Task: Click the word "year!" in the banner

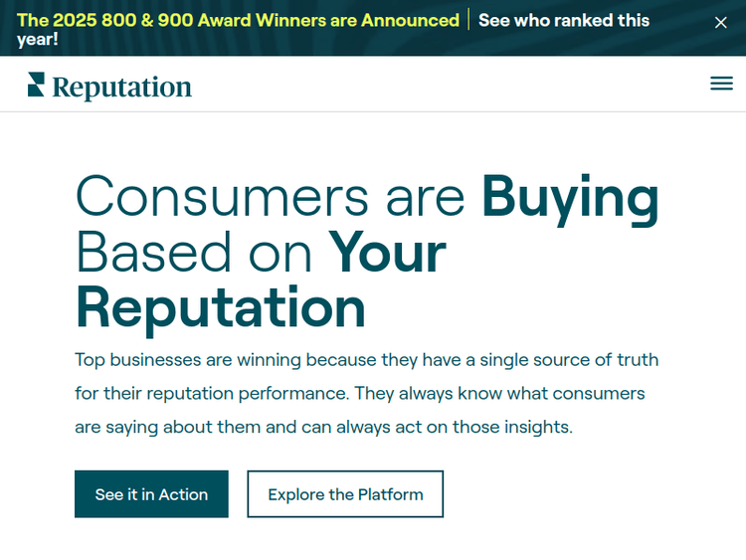Action: click(x=38, y=40)
